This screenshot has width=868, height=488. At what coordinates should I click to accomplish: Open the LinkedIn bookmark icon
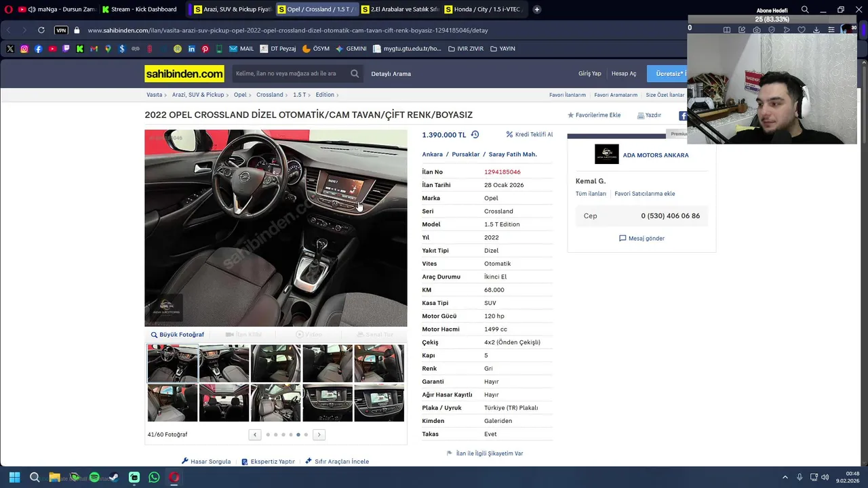(192, 49)
